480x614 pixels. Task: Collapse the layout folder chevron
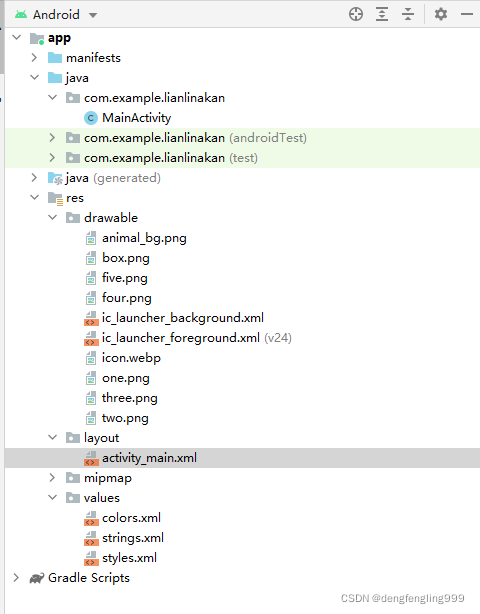coord(52,437)
